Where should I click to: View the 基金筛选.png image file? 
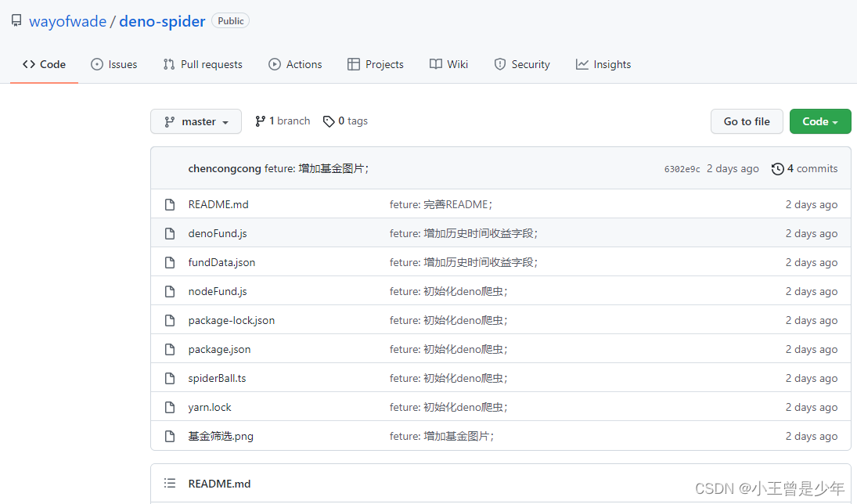(221, 437)
